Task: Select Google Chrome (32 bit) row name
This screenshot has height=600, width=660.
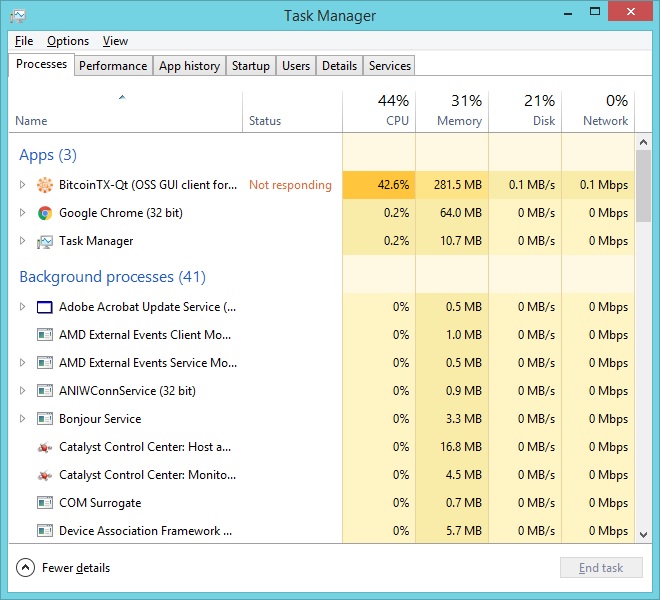Action: (121, 213)
